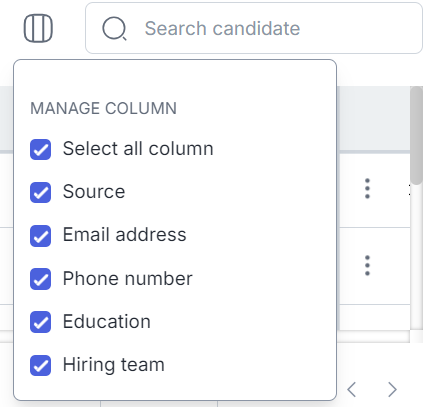Click the Education label text

coord(107,321)
